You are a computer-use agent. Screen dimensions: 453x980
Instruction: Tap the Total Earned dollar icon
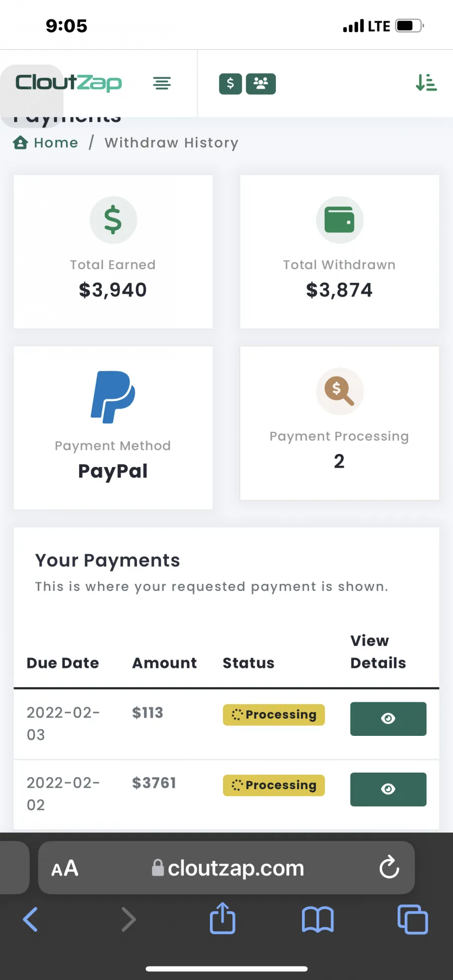point(113,220)
